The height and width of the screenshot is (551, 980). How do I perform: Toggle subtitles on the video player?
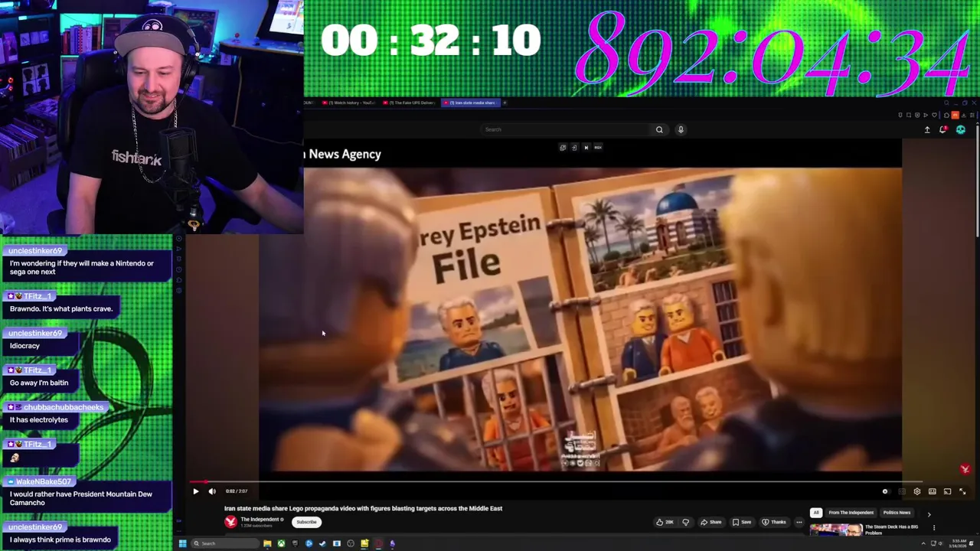(x=902, y=491)
